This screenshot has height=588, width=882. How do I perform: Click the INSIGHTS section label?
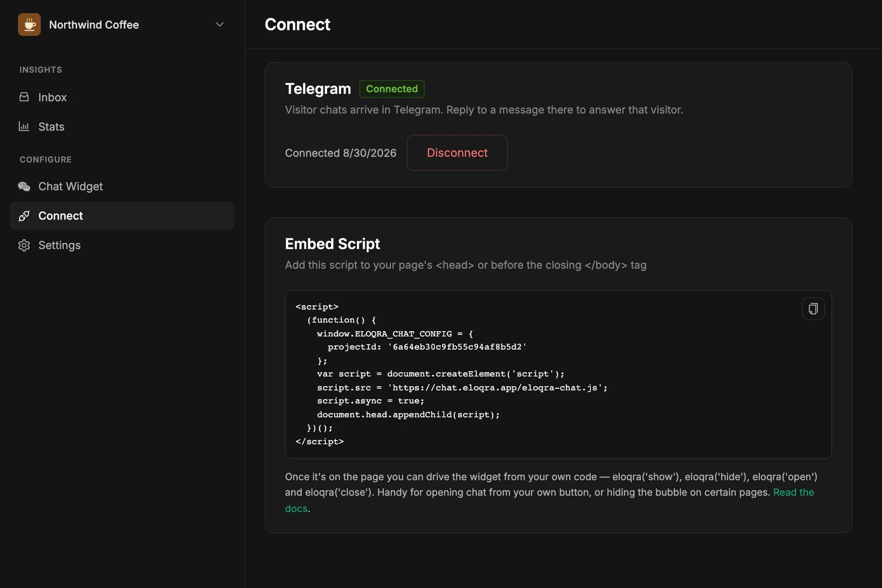tap(40, 69)
